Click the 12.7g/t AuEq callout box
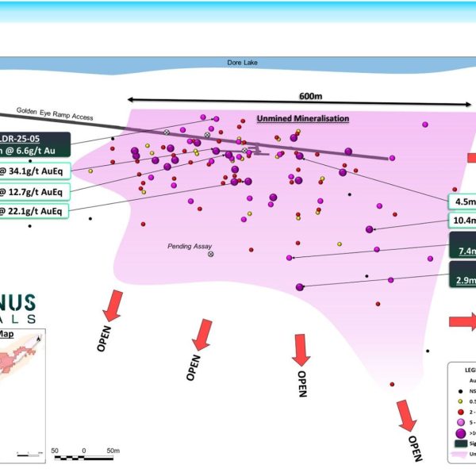Screen dimensions: 476x476 34,191
